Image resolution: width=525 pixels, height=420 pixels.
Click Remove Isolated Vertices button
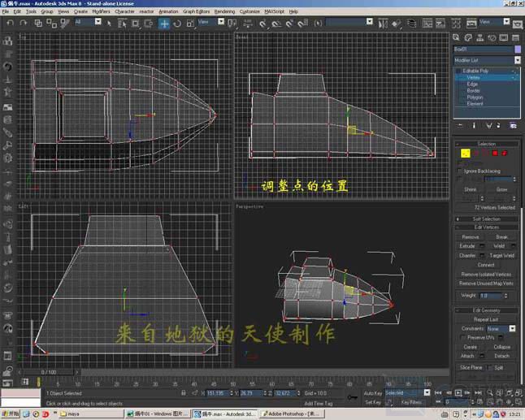(x=486, y=275)
